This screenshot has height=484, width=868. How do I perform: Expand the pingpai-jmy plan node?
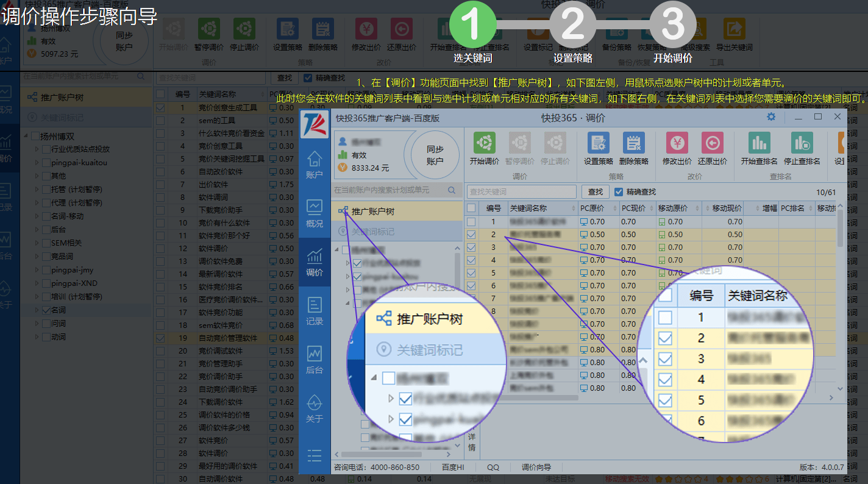37,269
